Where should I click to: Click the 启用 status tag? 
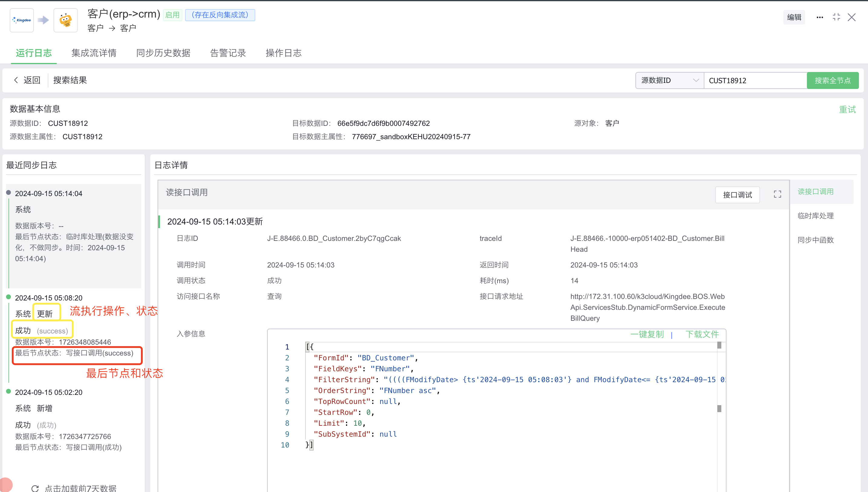(x=173, y=15)
